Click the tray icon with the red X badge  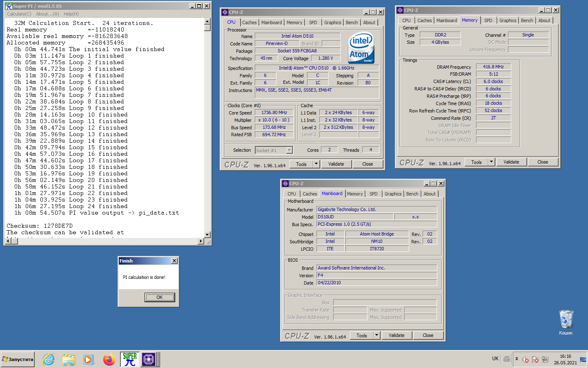(526, 360)
